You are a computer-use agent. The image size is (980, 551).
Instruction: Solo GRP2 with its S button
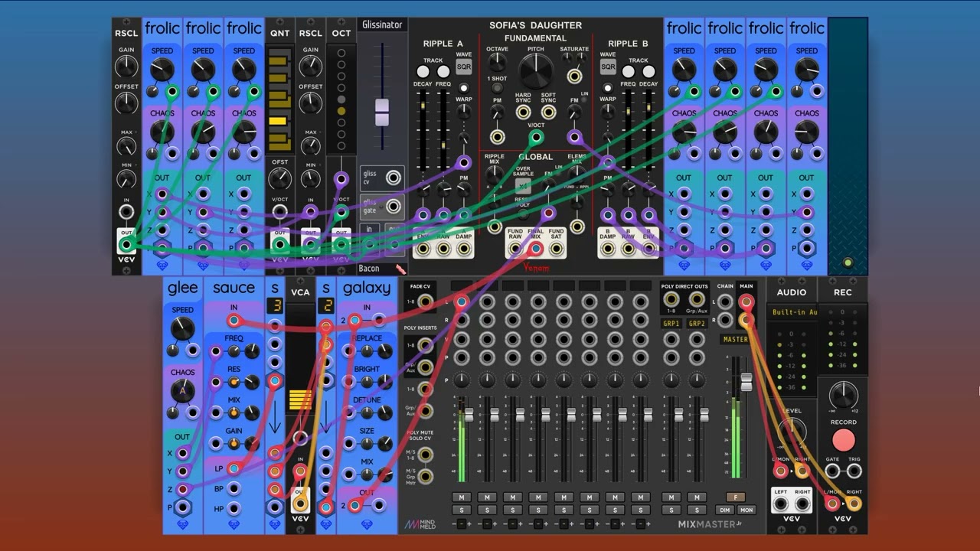pos(697,510)
